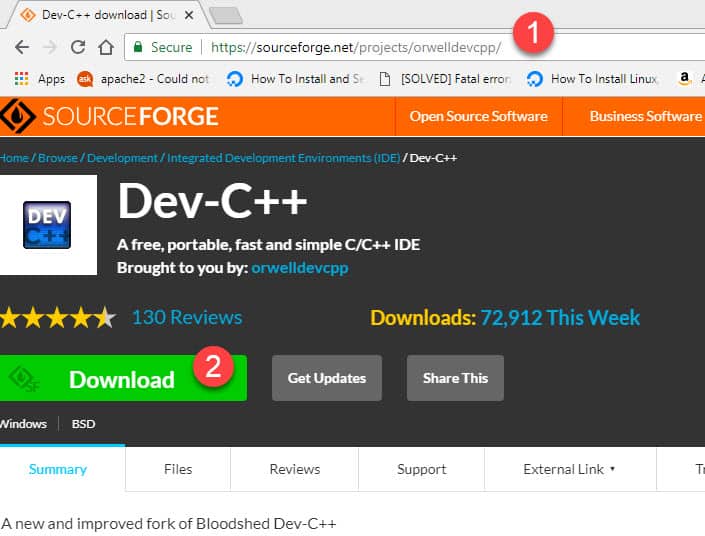Go to Development breadcrumb link
The width and height of the screenshot is (705, 536).
[122, 158]
